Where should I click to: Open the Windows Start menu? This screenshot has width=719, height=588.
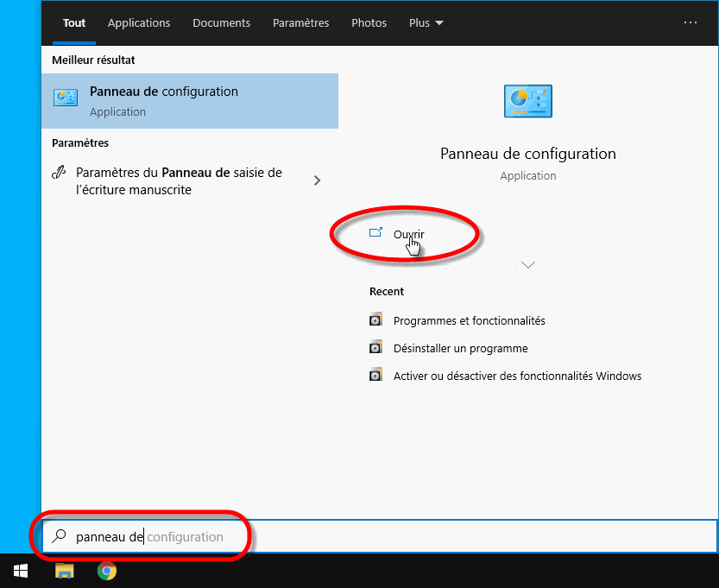(x=21, y=571)
